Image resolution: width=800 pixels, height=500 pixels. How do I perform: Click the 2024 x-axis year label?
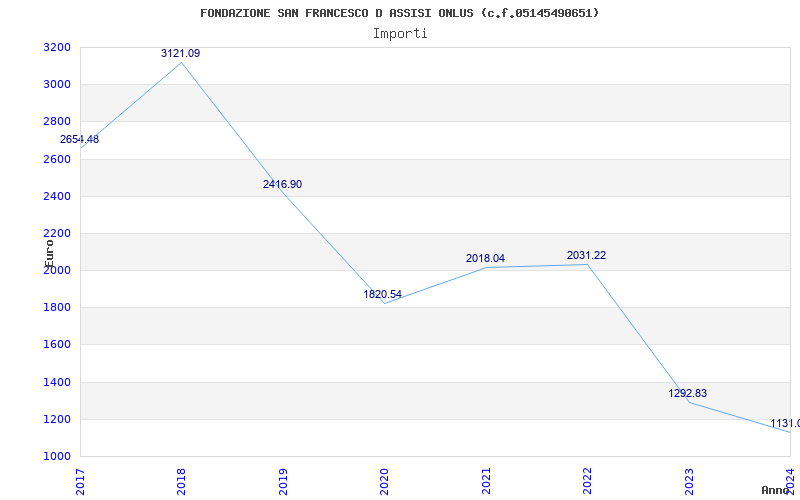point(790,481)
